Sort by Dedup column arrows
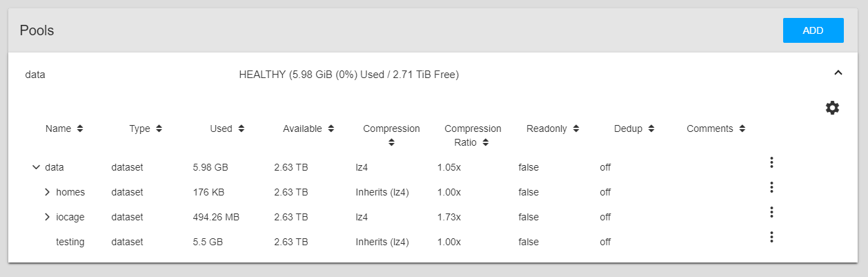This screenshot has width=868, height=277. (x=651, y=128)
